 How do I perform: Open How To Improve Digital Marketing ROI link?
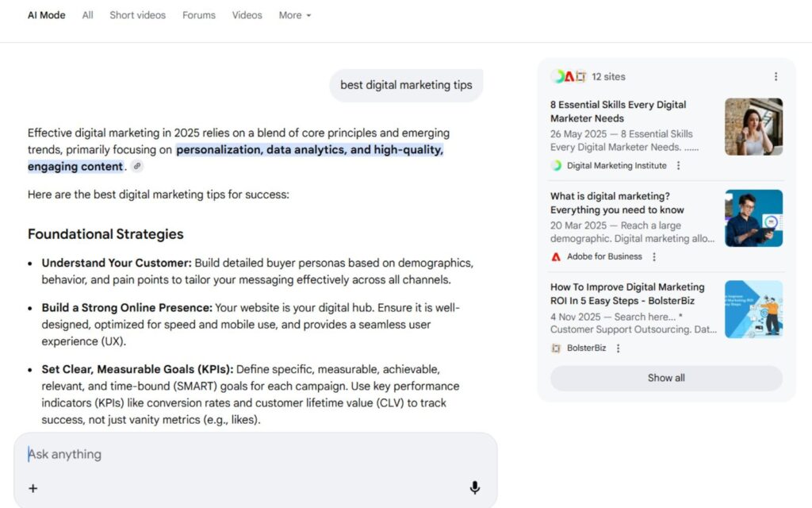click(627, 294)
